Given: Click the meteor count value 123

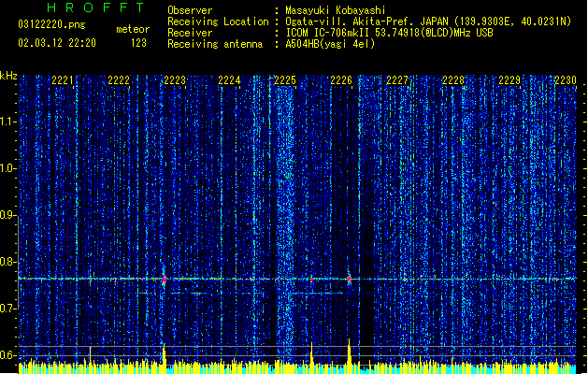Looking at the screenshot, I should 138,43.
